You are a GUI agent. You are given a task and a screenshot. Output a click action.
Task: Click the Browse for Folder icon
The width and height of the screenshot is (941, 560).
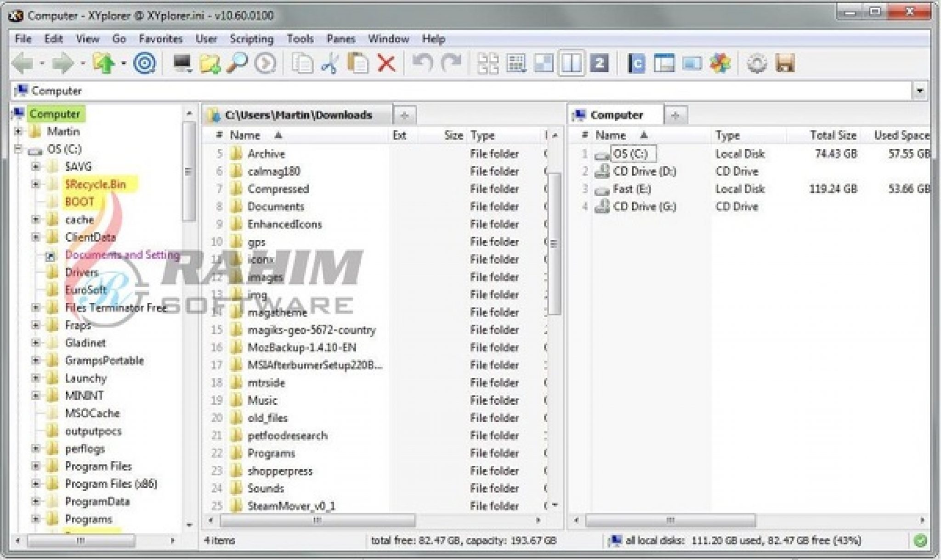(210, 63)
